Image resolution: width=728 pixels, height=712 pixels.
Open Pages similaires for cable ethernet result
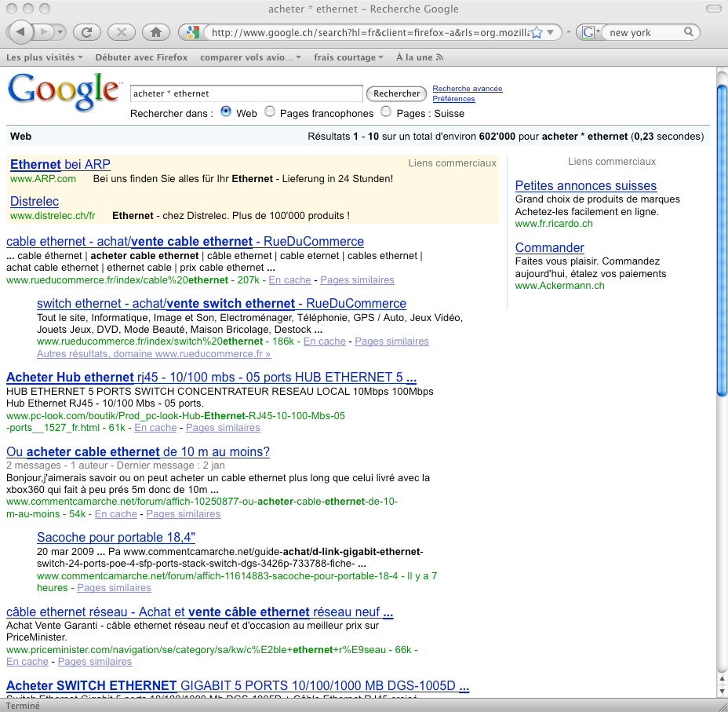(357, 280)
